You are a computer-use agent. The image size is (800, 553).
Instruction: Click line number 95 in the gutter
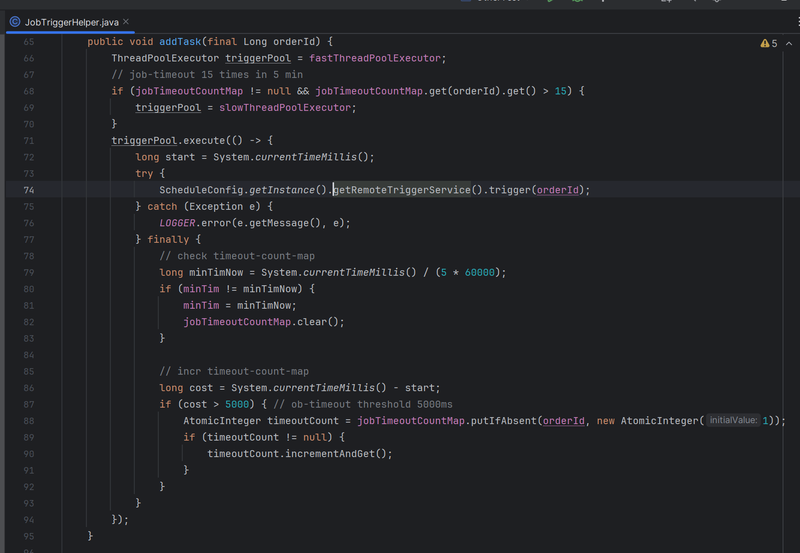[29, 537]
